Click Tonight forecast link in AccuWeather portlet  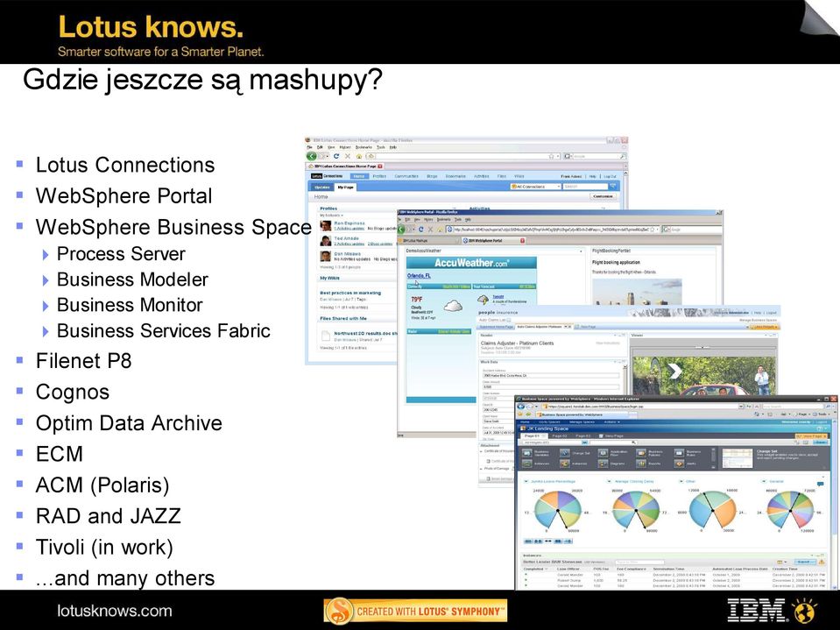[x=498, y=296]
